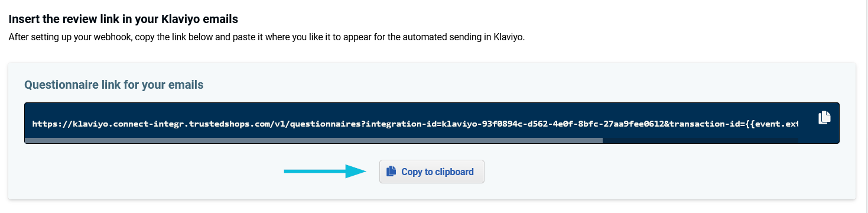The width and height of the screenshot is (868, 213).
Task: Click the questionnaire URL text in the code box
Action: 415,124
